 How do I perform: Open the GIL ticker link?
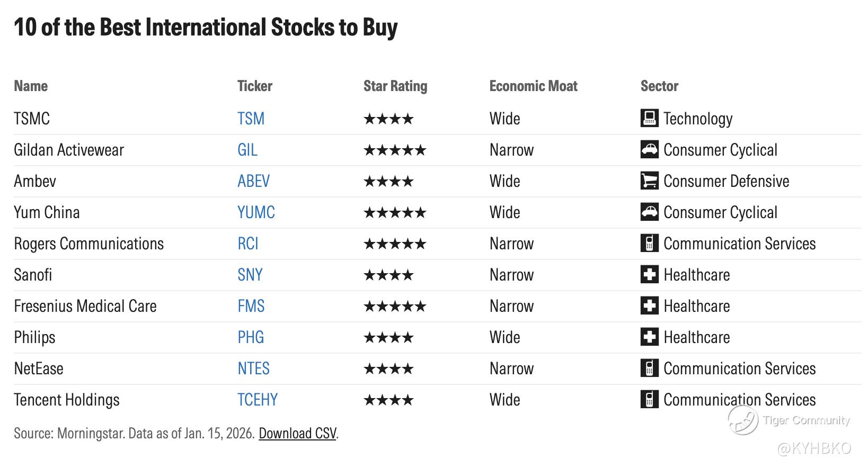(247, 150)
